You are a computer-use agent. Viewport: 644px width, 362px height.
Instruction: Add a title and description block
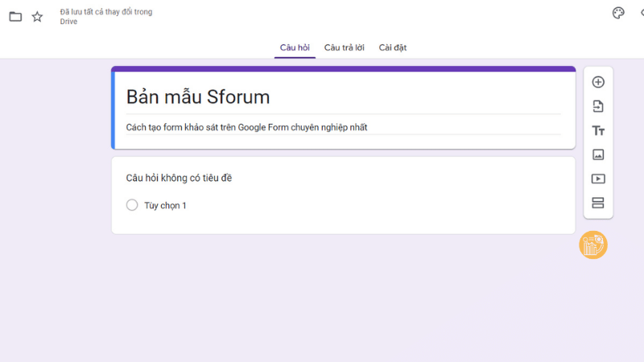(598, 130)
